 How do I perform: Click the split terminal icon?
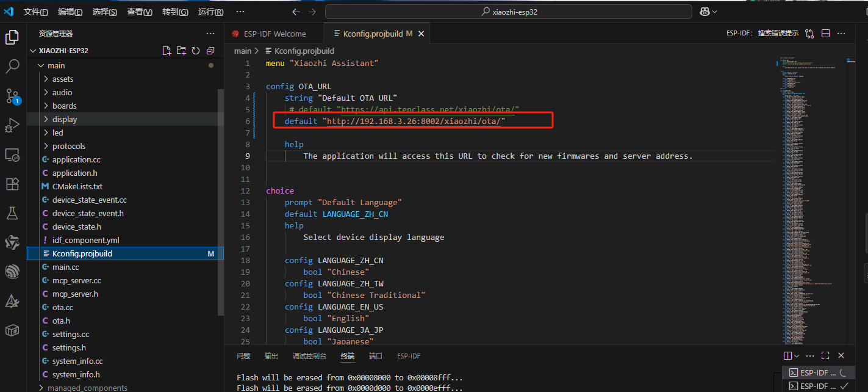click(787, 355)
